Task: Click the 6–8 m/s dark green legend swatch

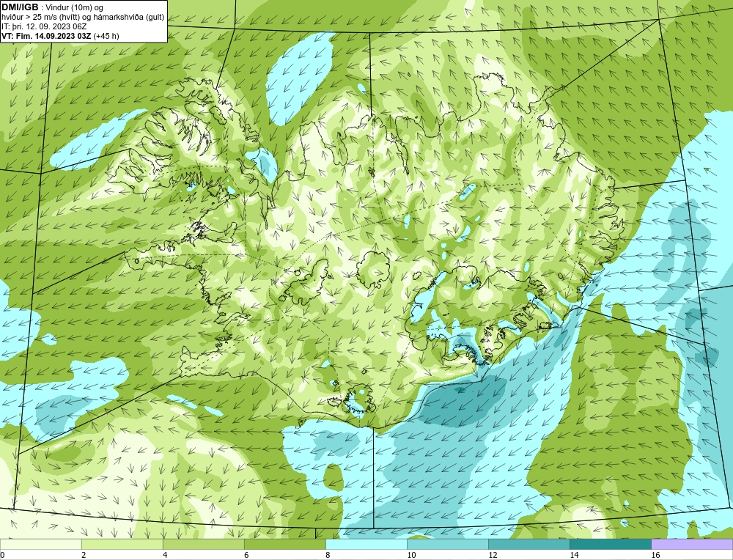Action: [x=284, y=544]
